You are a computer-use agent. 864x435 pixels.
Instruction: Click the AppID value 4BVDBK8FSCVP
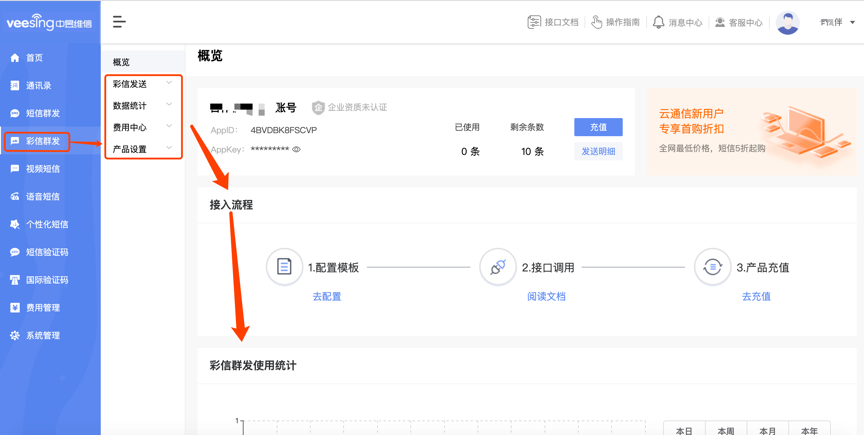click(x=284, y=130)
